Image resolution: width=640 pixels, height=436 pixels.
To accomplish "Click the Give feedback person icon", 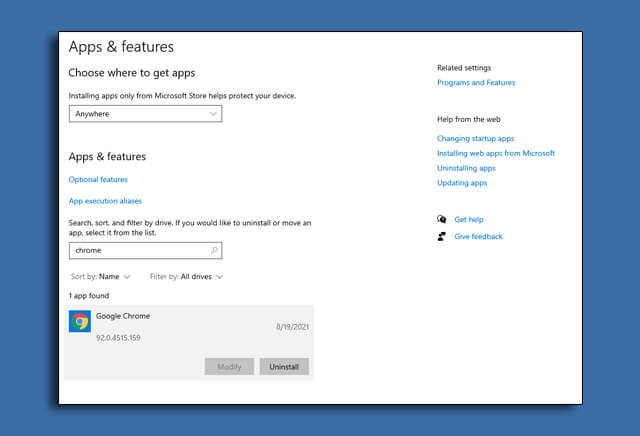I will tap(442, 237).
